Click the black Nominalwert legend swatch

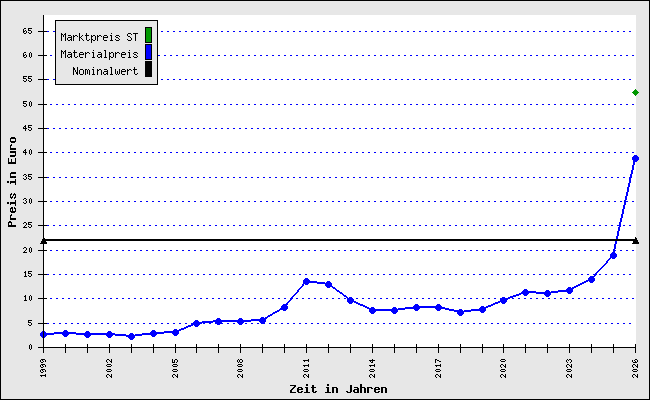148,69
